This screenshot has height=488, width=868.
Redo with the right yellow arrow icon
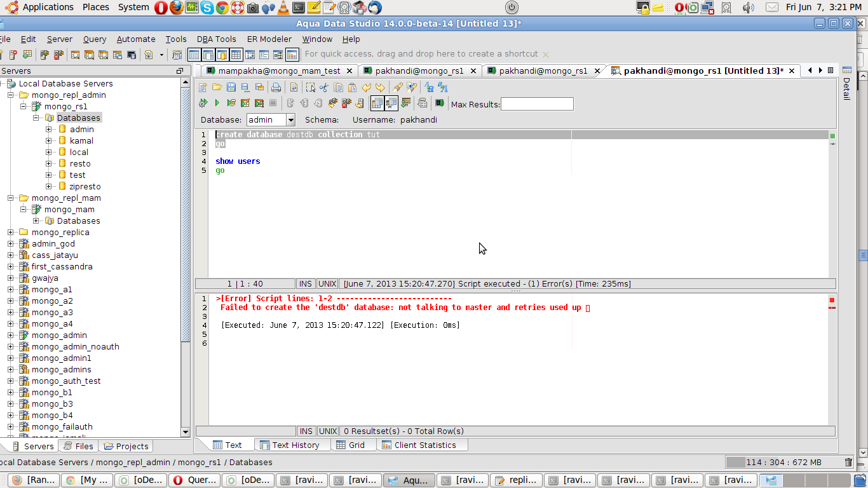coord(380,88)
